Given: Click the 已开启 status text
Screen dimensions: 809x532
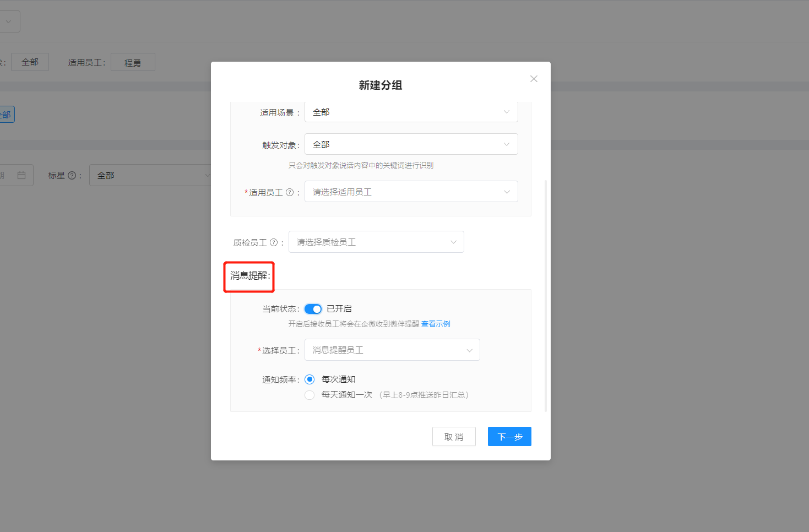Looking at the screenshot, I should click(339, 309).
